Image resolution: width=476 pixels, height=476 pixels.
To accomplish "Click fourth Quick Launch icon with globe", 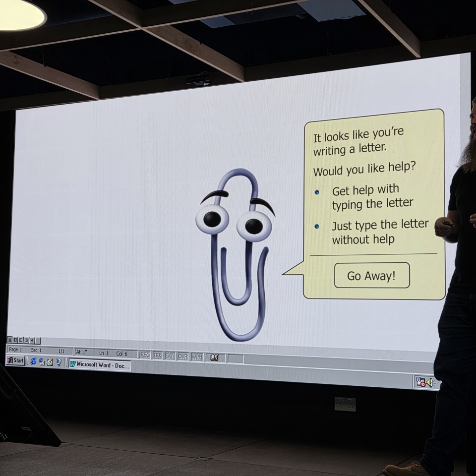I will point(59,362).
